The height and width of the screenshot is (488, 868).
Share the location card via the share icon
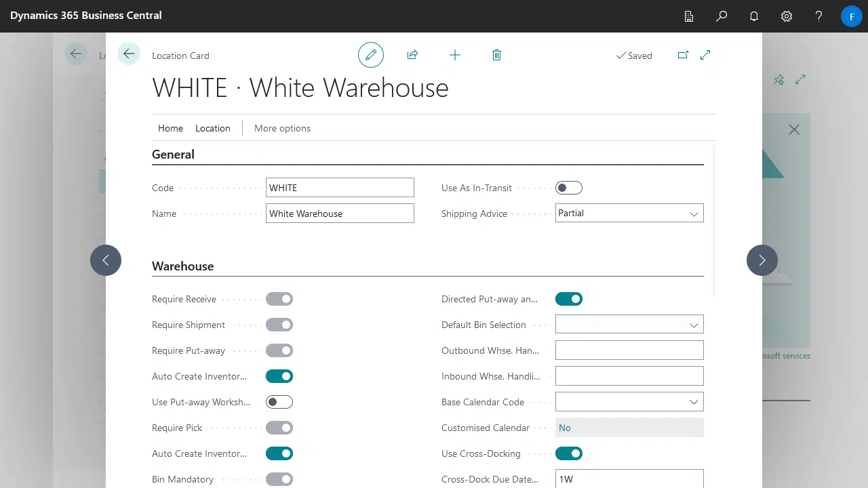[412, 55]
